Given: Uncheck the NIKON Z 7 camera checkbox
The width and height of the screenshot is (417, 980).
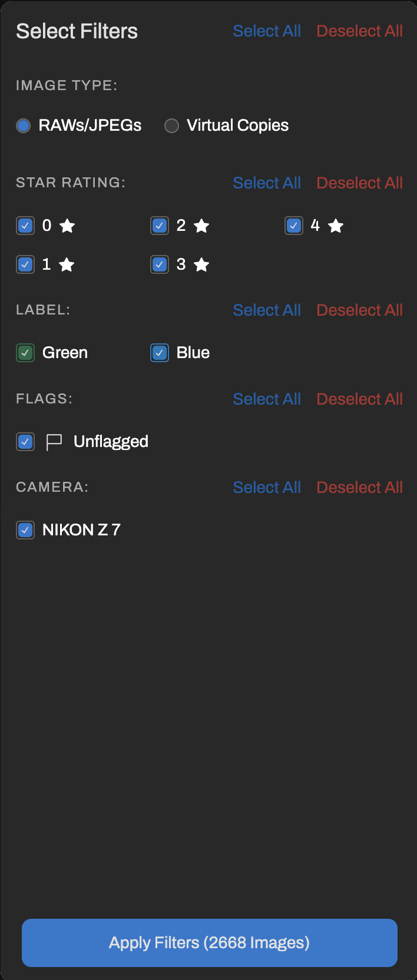Looking at the screenshot, I should 25,530.
